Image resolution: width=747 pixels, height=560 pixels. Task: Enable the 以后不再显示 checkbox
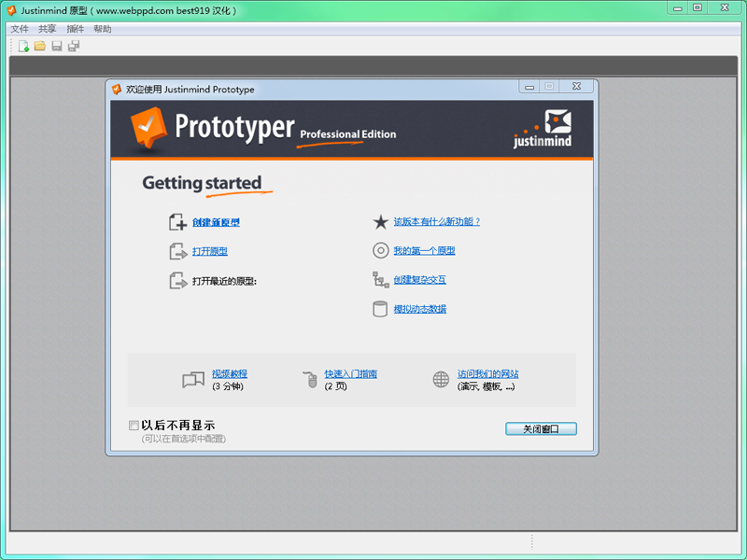tap(134, 426)
